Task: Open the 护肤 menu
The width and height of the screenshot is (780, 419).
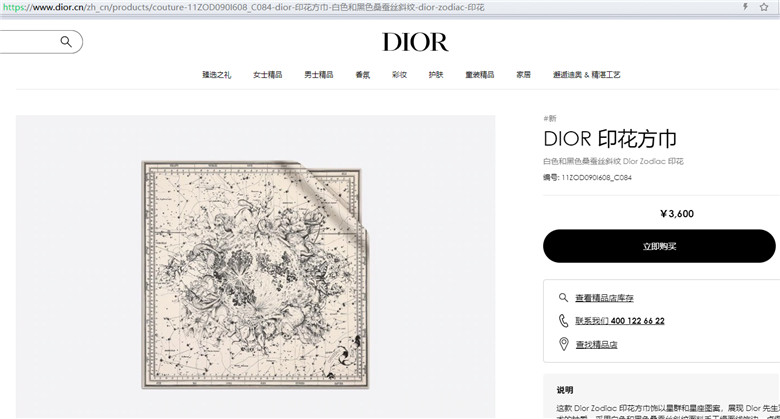Action: point(436,75)
